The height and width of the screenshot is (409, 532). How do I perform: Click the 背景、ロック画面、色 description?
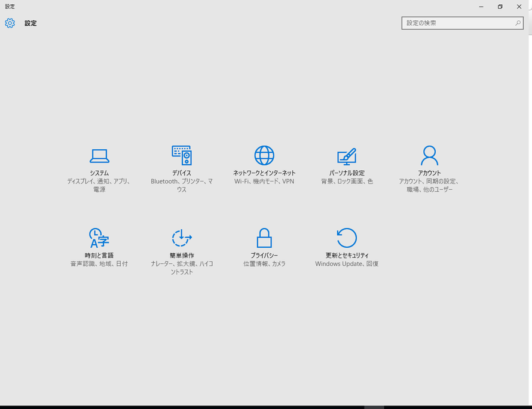pos(347,182)
